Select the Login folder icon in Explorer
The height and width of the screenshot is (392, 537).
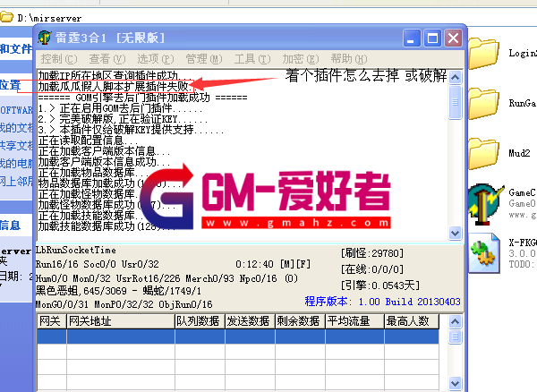[483, 54]
